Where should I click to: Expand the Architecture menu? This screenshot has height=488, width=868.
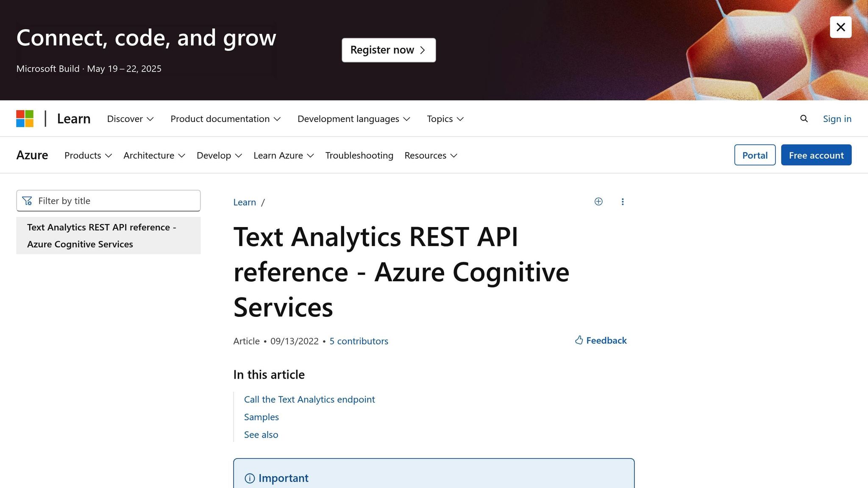tap(154, 155)
